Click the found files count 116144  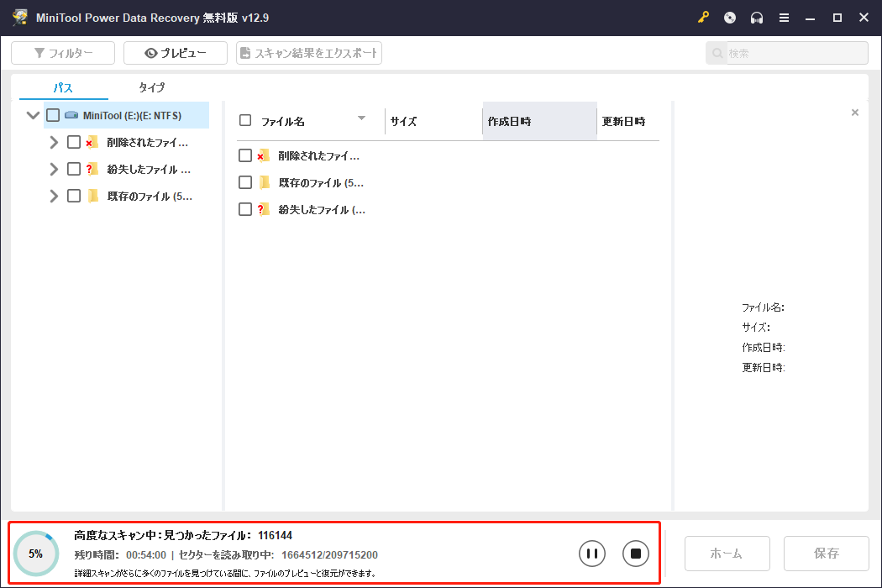275,536
